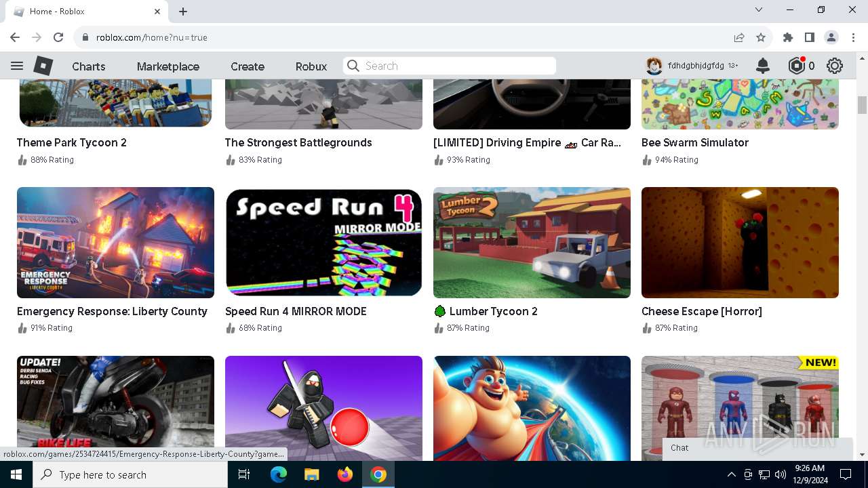Image resolution: width=868 pixels, height=488 pixels.
Task: Expand the tab search dropdown arrow
Action: click(759, 10)
